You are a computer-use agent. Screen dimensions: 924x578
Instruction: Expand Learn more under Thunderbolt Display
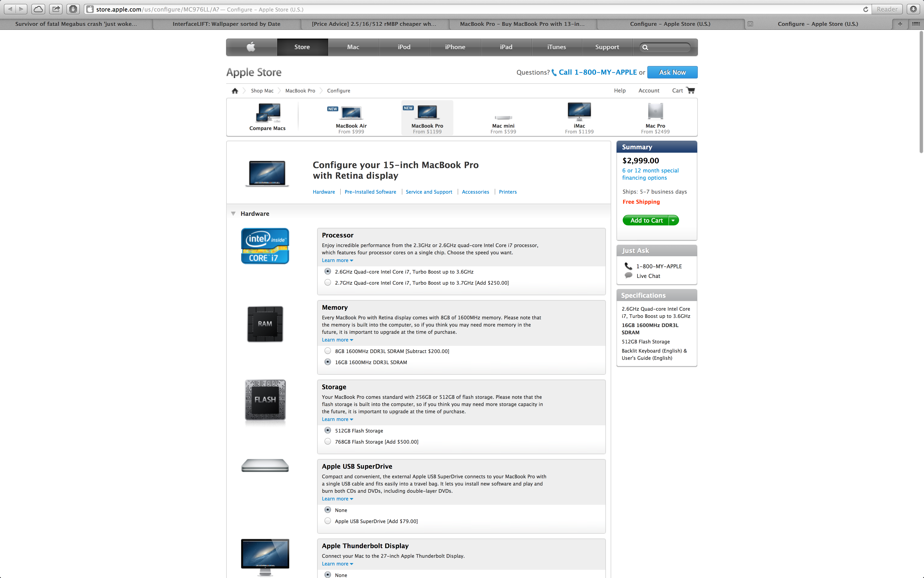tap(338, 564)
